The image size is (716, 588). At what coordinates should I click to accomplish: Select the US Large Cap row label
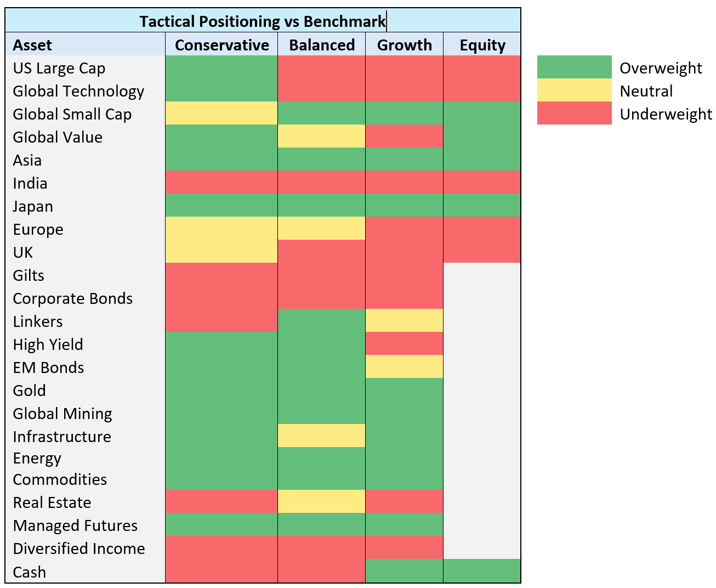click(x=59, y=68)
